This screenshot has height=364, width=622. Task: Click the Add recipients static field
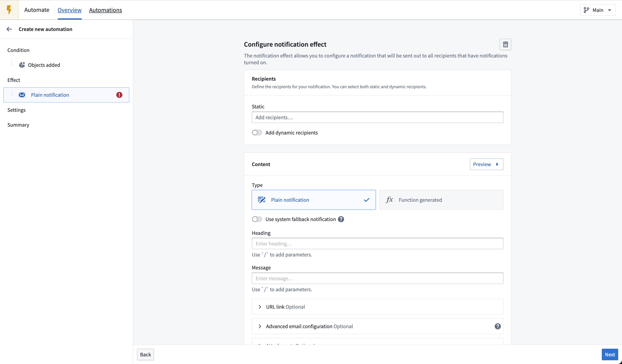pos(377,117)
